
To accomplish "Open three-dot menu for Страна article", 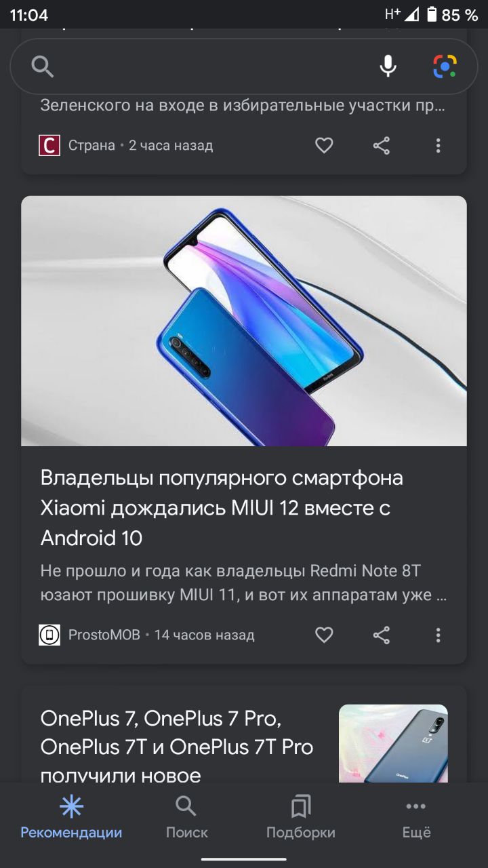I will 438,145.
